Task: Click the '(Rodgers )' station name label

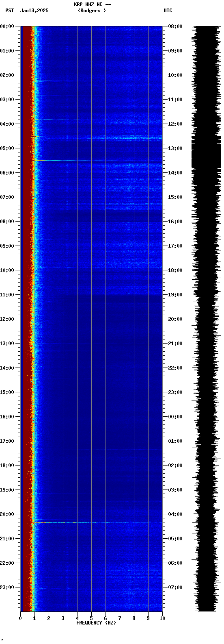Action: point(92,11)
